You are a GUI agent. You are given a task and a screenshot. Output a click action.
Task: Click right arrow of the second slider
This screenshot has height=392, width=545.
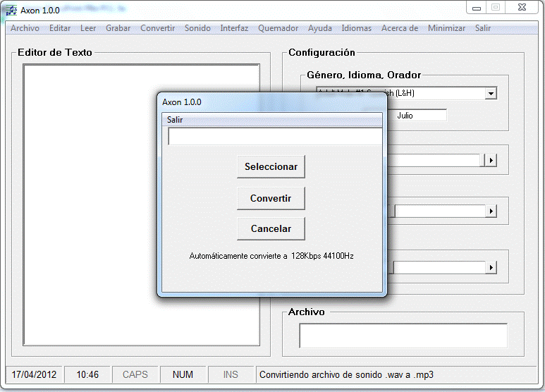491,212
